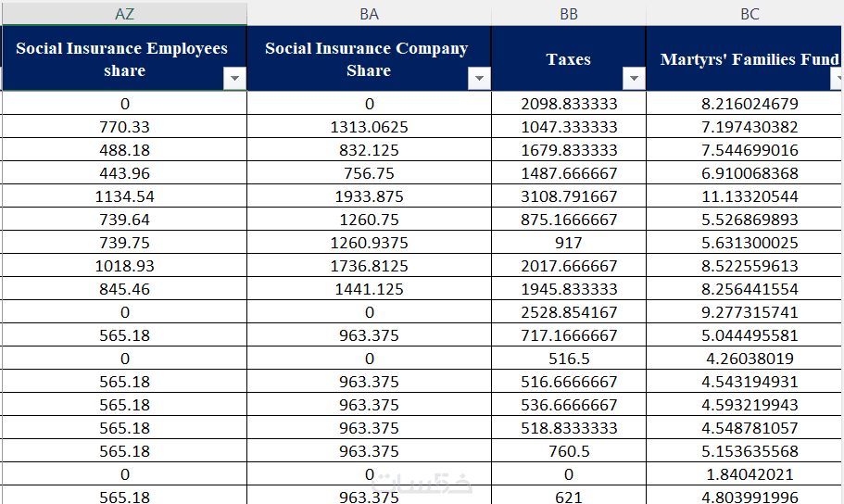Select cell with value 11.13320544
The image size is (844, 504).
pos(745,196)
